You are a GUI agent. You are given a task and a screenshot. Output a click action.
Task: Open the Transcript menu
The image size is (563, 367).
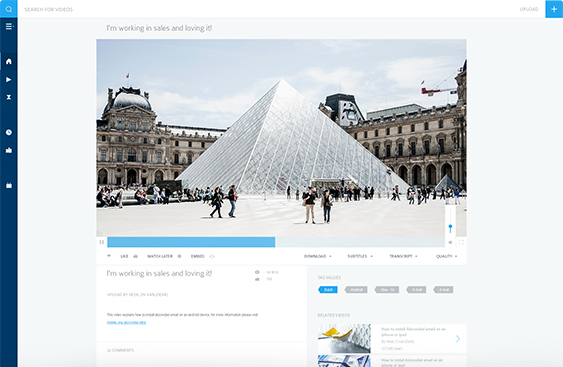[403, 256]
